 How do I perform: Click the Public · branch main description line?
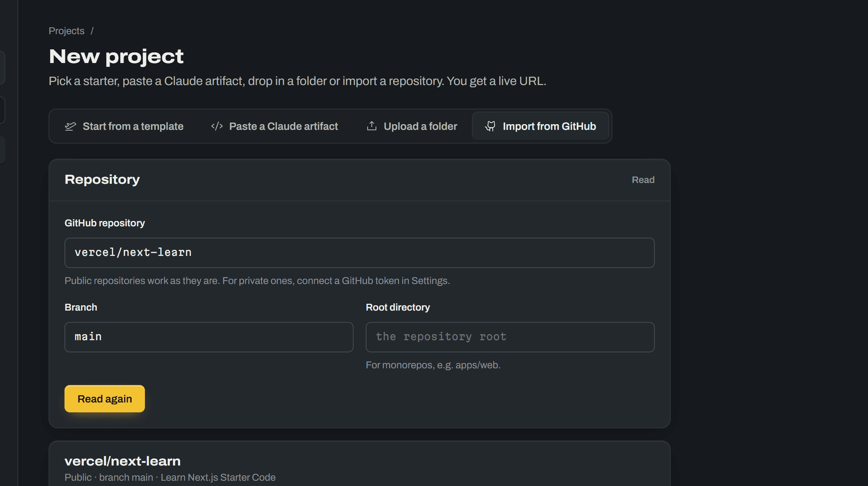click(170, 478)
